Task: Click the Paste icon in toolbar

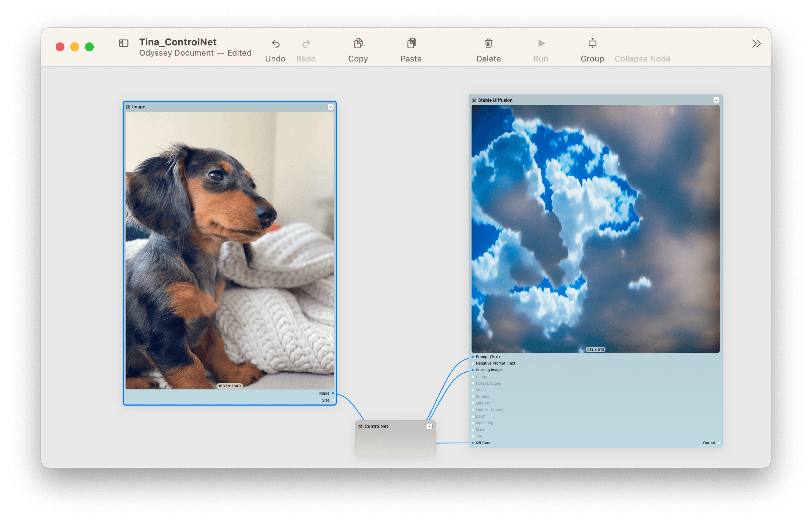Action: (411, 45)
